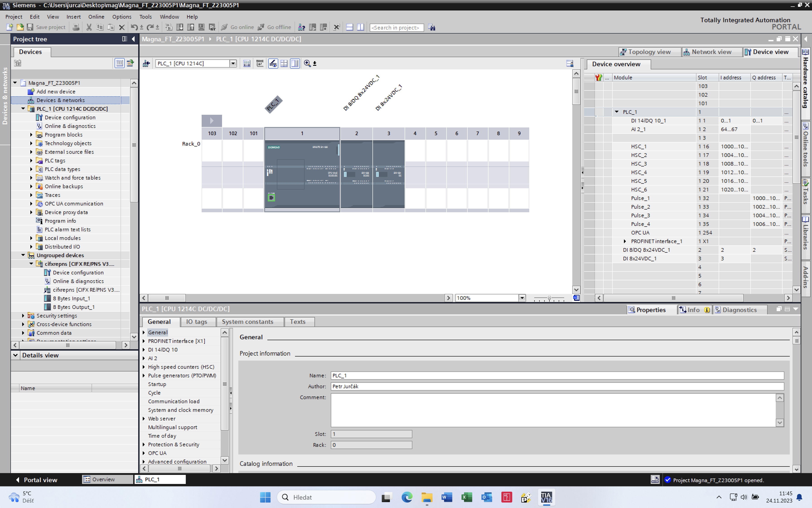Click the Download to device icon

click(180, 27)
